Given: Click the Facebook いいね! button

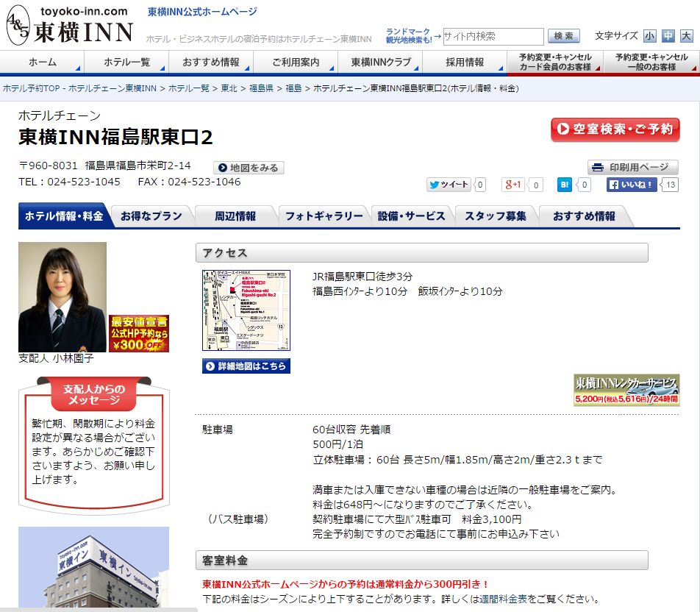Looking at the screenshot, I should (x=632, y=185).
